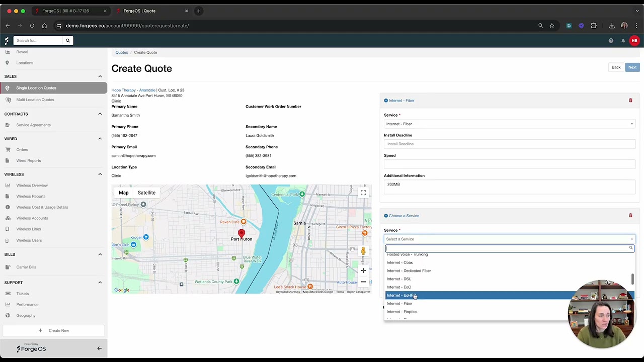Screen dimensions: 644x362
Task: Click the Install Deadline input field
Action: pos(510,144)
